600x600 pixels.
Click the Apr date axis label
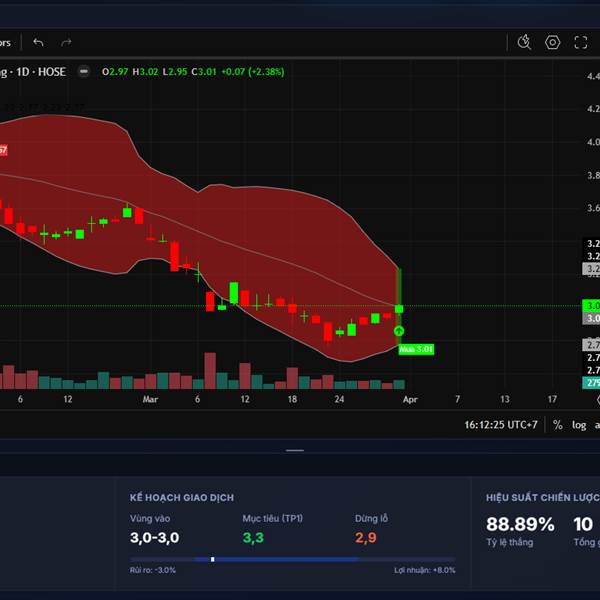pos(410,399)
